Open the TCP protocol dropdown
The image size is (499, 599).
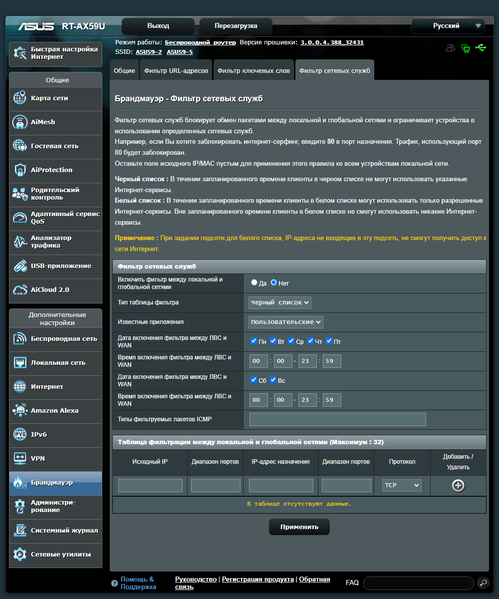click(x=402, y=485)
